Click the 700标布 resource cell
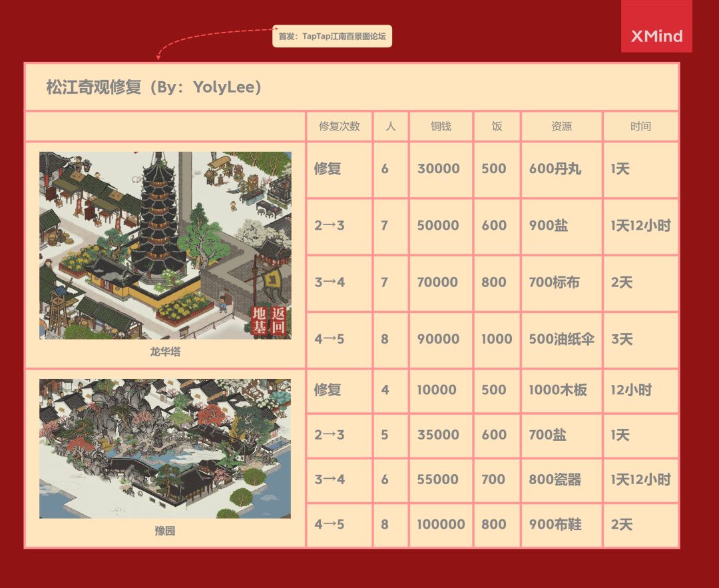The image size is (719, 588). pos(562,284)
